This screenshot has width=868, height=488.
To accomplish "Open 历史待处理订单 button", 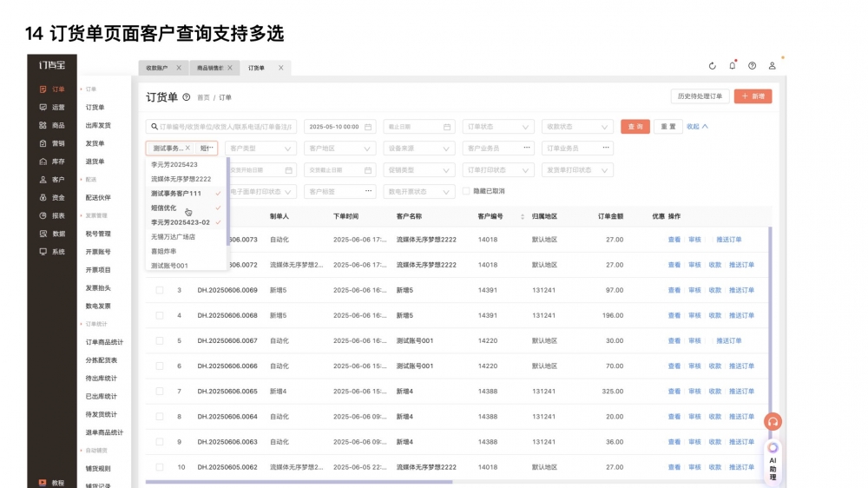I will coord(700,96).
